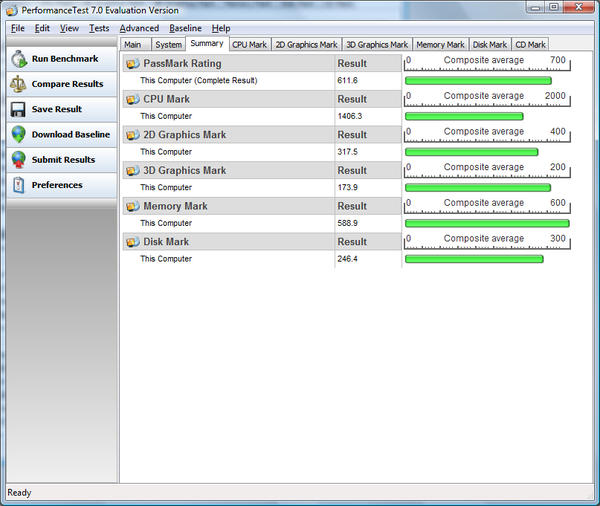Click the Save Result floppy disk icon
600x506 pixels.
point(18,109)
